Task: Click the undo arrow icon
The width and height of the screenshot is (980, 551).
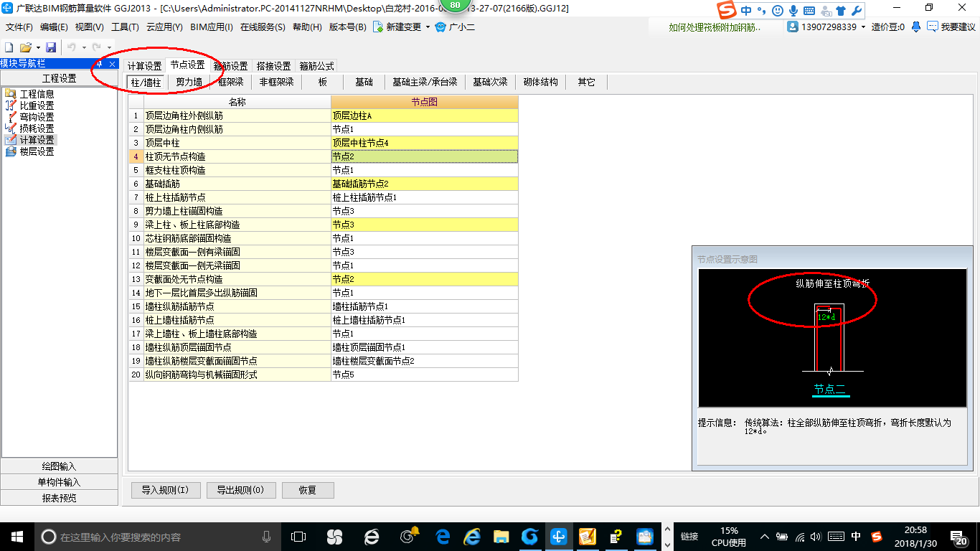Action: (71, 47)
